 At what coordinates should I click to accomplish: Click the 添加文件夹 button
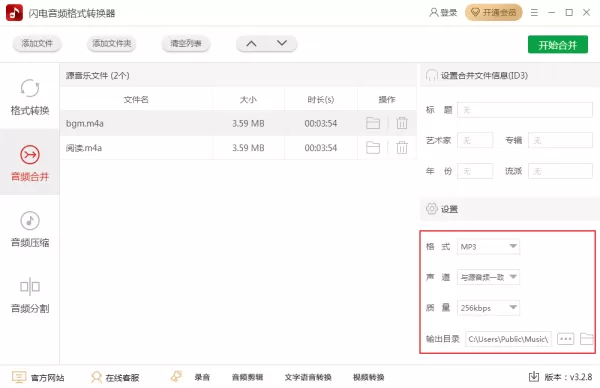tap(111, 43)
